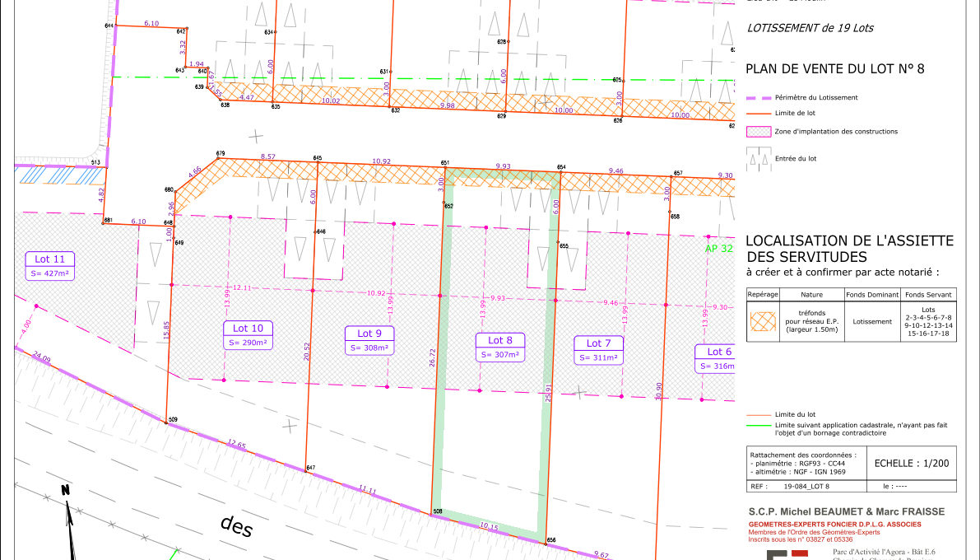Select the 'Lot 9' label
The width and height of the screenshot is (980, 560).
click(x=369, y=334)
